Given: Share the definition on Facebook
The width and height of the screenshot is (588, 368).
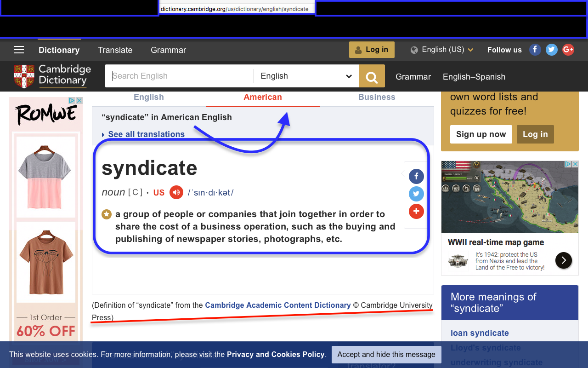Looking at the screenshot, I should coord(416,176).
